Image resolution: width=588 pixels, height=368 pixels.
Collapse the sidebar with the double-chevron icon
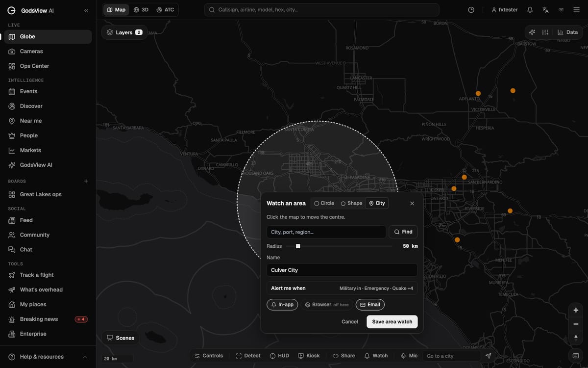pos(86,10)
